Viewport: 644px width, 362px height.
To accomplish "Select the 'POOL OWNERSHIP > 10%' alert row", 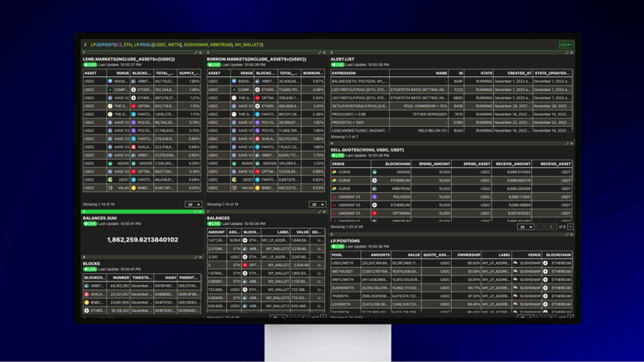I will click(451, 106).
